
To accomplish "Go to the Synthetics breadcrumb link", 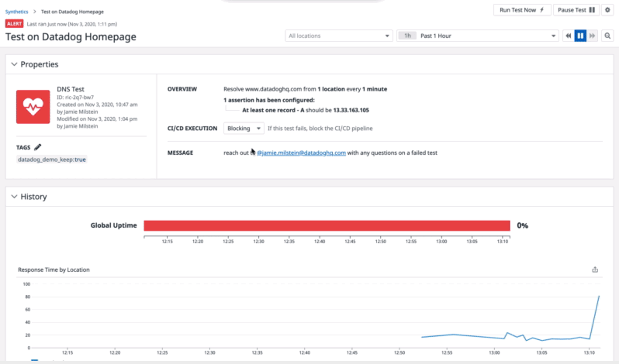I will coord(17,12).
